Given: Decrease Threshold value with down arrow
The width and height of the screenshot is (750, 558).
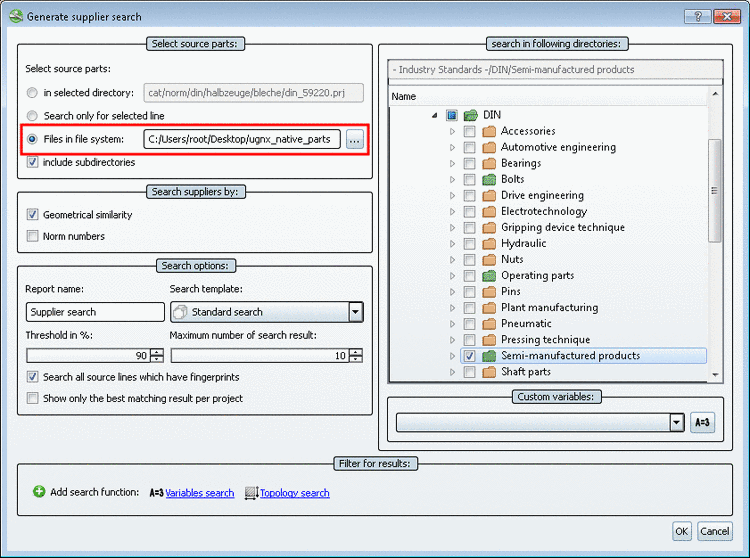Looking at the screenshot, I should pyautogui.click(x=157, y=359).
